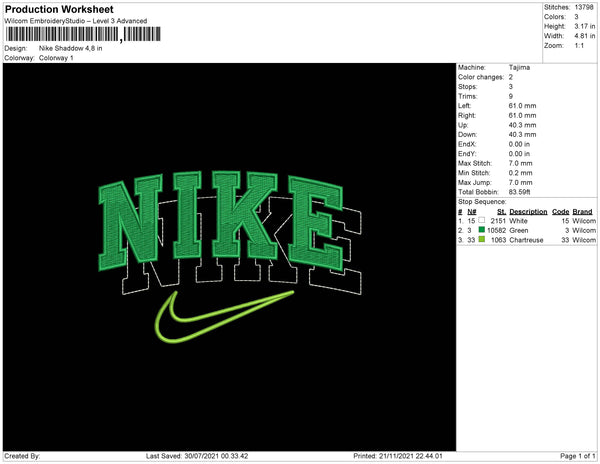The image size is (600, 464).
Task: Click the Up value '40.3 mm'
Action: [x=522, y=125]
